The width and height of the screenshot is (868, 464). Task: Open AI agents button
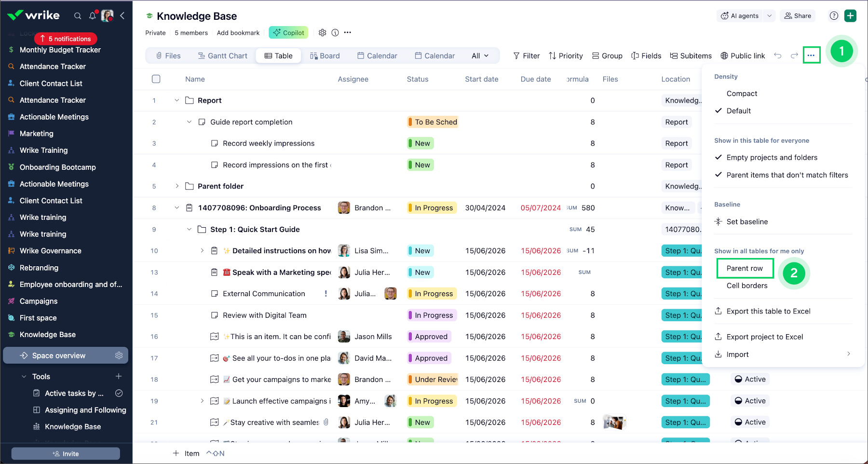pos(740,16)
